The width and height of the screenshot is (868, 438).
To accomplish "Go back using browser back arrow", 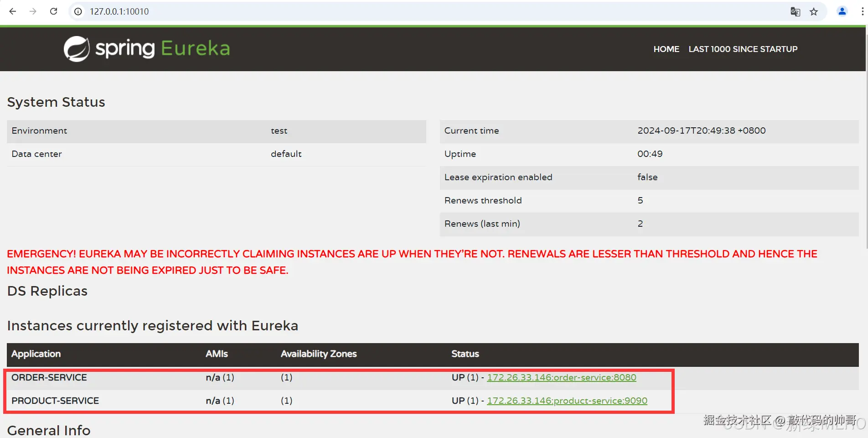I will 13,11.
